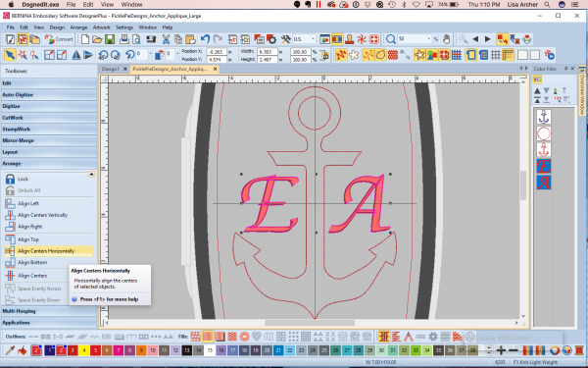Undo the last action
The width and height of the screenshot is (588, 368).
pyautogui.click(x=205, y=39)
